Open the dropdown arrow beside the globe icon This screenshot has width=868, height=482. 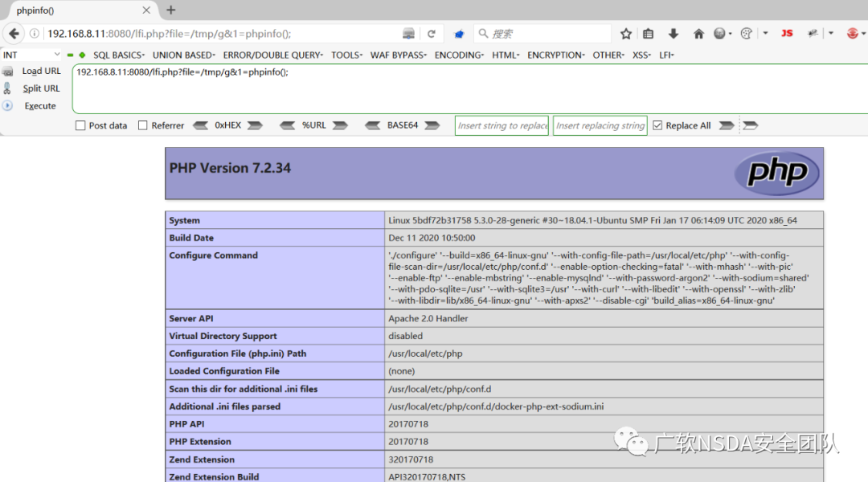coord(730,34)
